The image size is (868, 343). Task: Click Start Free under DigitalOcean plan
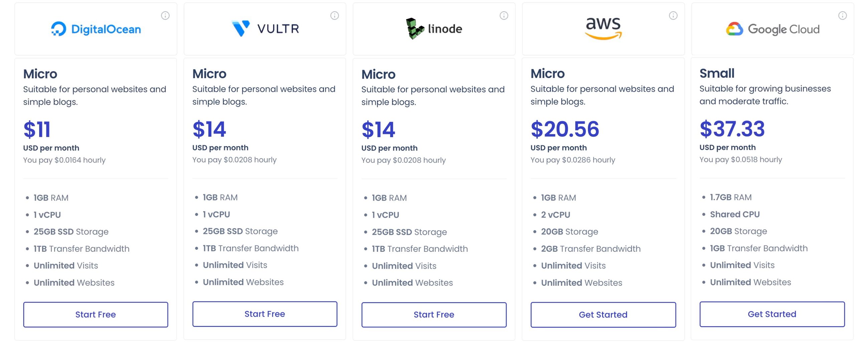point(96,314)
